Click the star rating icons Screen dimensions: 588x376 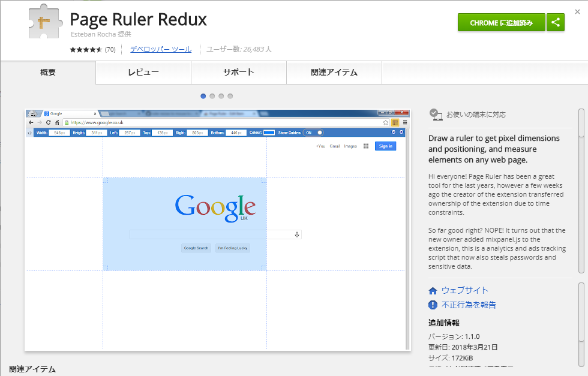[x=86, y=50]
